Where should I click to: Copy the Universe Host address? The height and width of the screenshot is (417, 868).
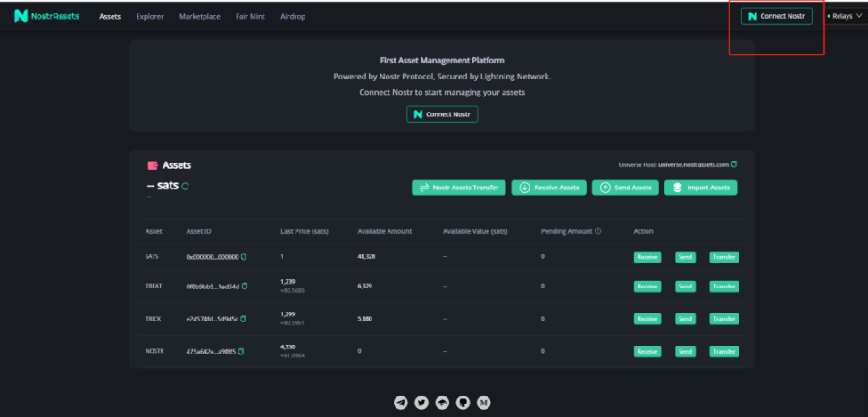(734, 164)
